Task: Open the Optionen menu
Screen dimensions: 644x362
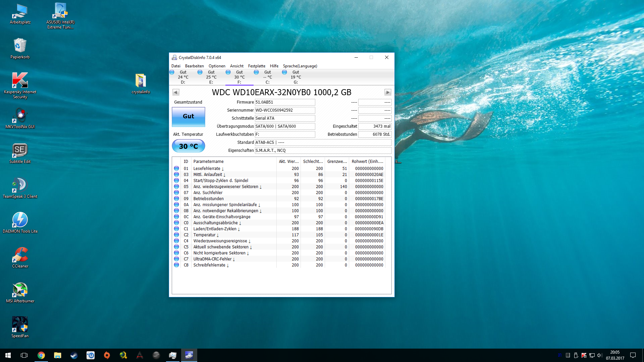Action: coord(217,66)
